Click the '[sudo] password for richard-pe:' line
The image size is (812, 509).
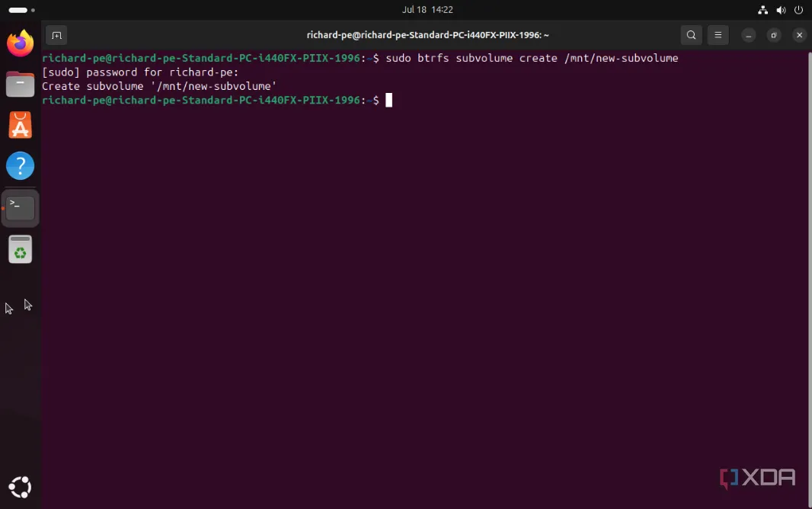pos(140,72)
